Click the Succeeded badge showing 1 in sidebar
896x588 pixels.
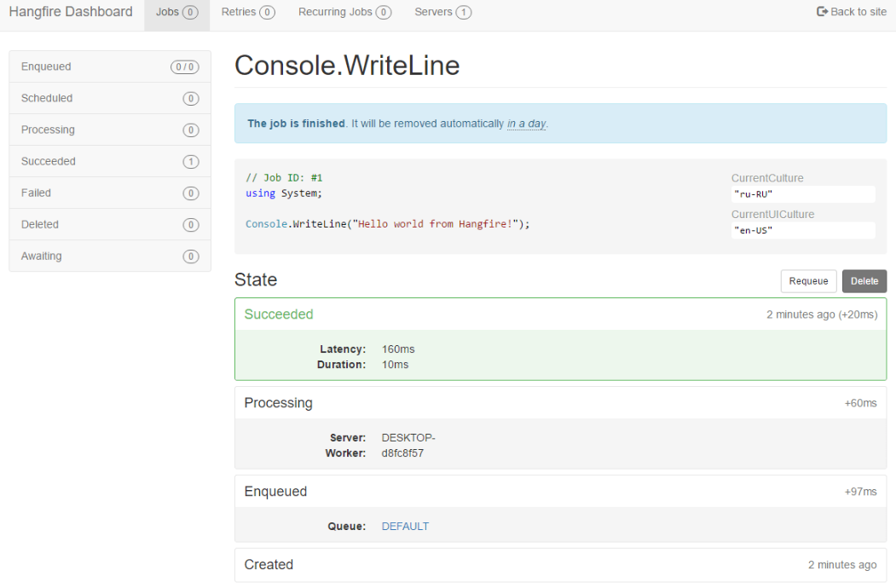pyautogui.click(x=189, y=161)
